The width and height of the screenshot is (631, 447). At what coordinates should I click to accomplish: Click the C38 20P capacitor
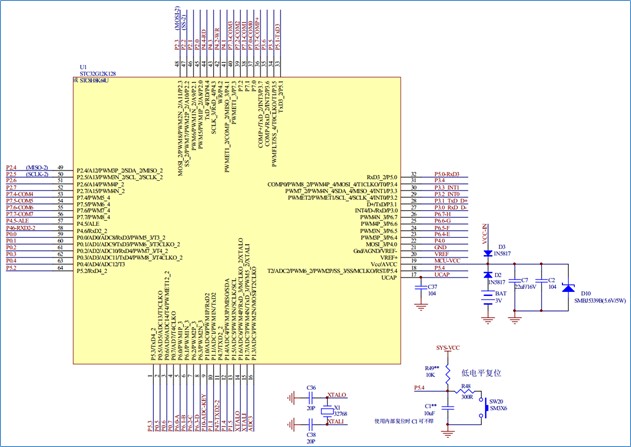point(311,424)
